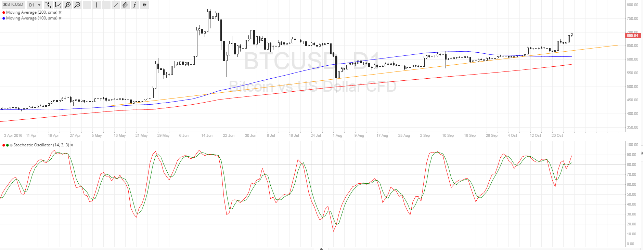The image size is (644, 250).
Task: Click the 1 Aug date label
Action: (337, 135)
